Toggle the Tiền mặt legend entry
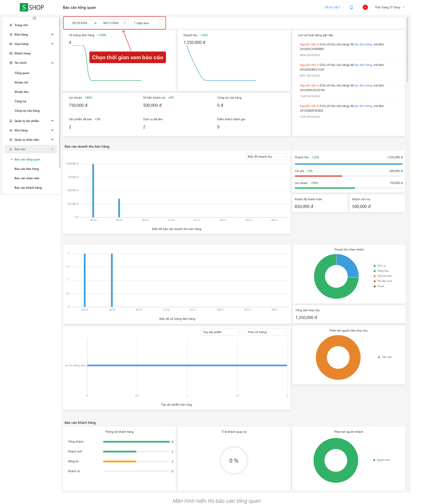The height and width of the screenshot is (504, 422). click(385, 357)
